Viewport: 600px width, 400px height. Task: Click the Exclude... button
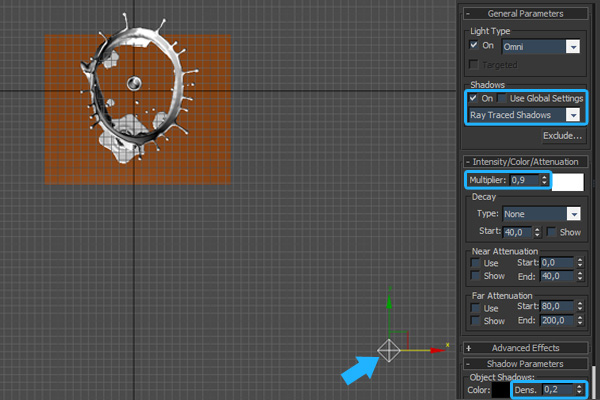coord(562,135)
